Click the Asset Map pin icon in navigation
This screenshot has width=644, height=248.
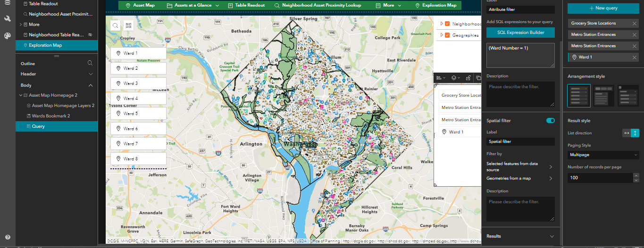[128, 6]
